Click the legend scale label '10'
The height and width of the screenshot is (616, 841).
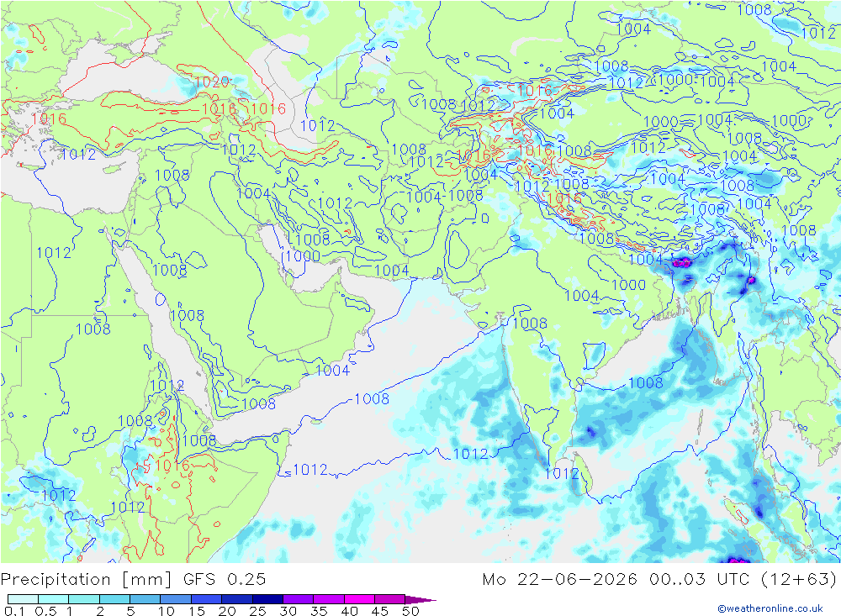167,611
